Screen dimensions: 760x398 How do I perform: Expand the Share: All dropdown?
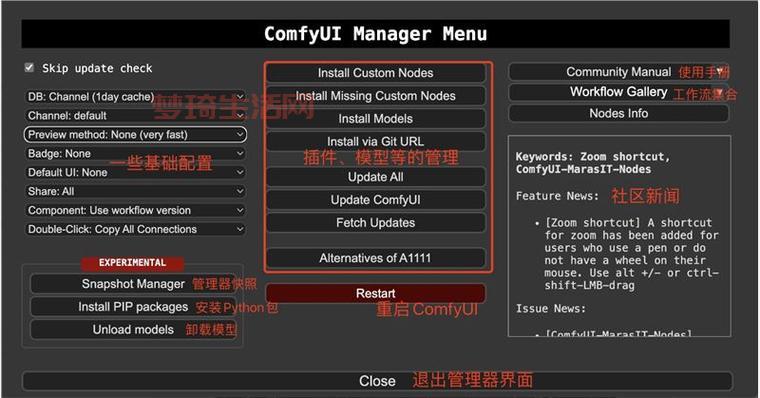pyautogui.click(x=135, y=191)
